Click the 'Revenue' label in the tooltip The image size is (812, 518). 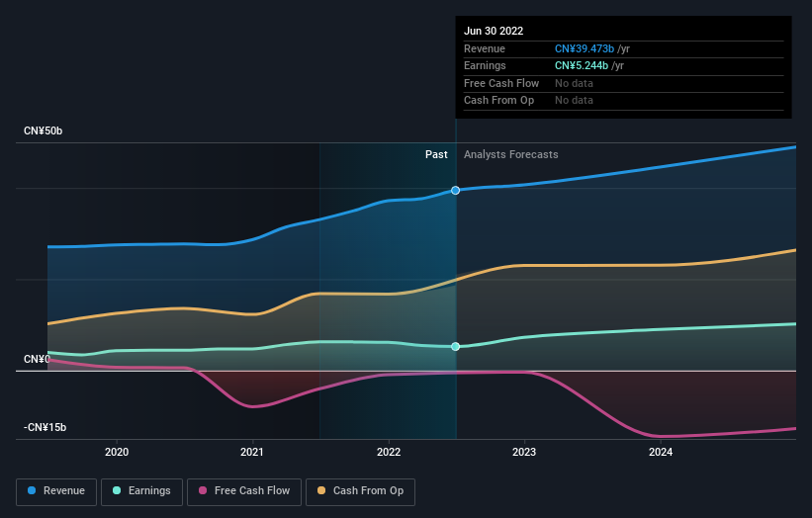pyautogui.click(x=485, y=48)
